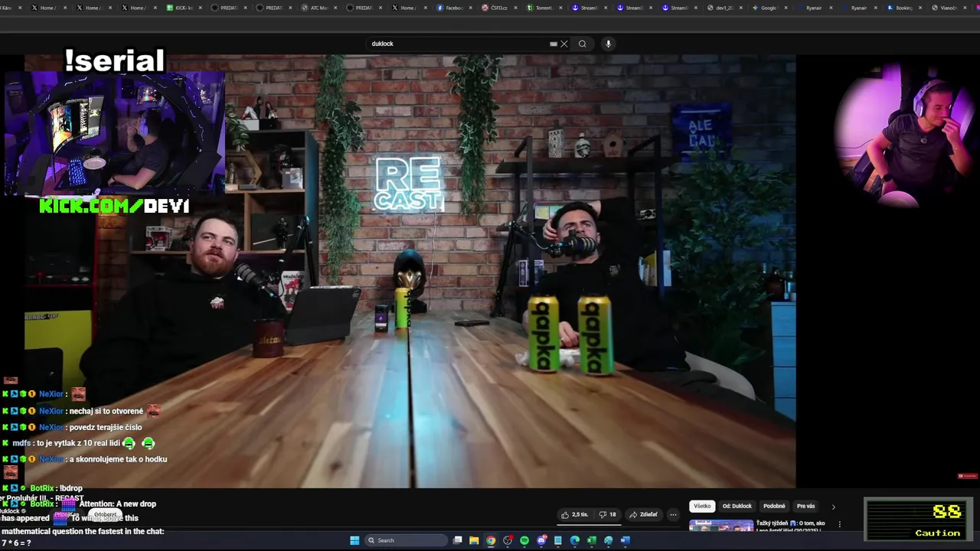Click the 'Ťažký týždeň' video title
Viewport: 980px width, 551px height.
pos(791,525)
